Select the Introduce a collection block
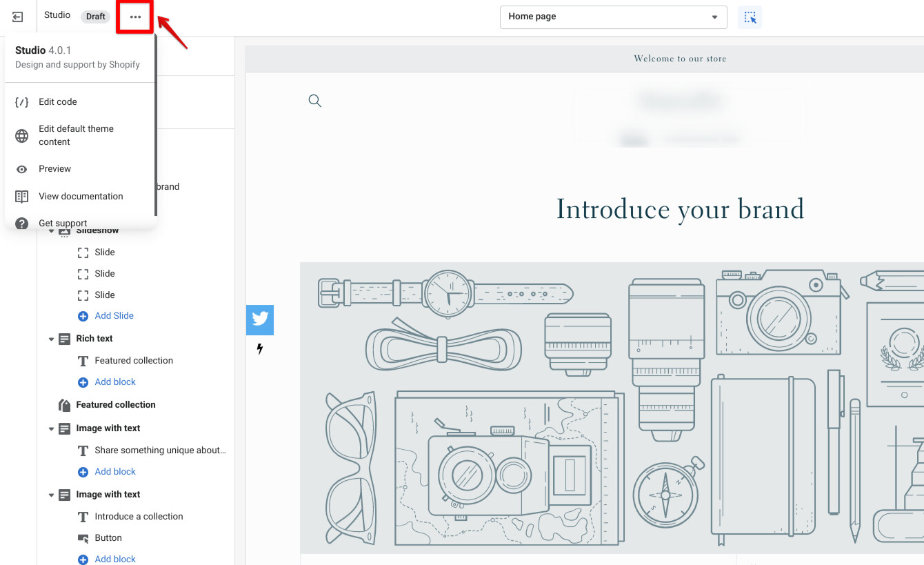 click(139, 517)
